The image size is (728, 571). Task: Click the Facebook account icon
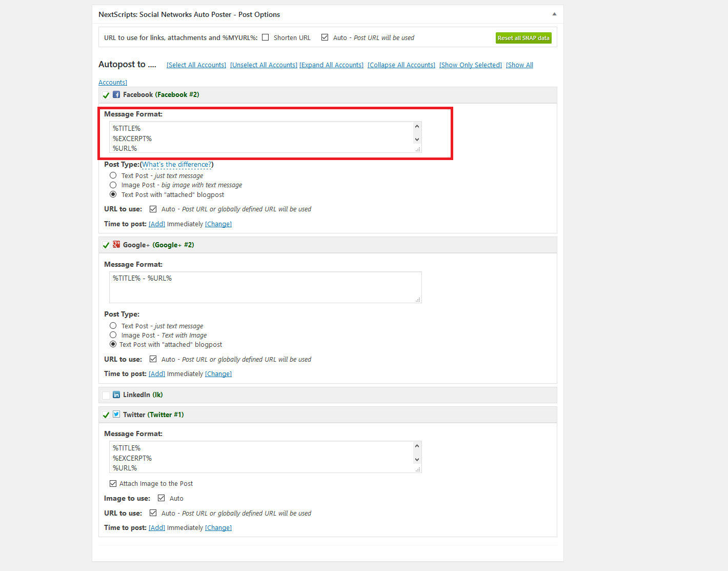point(116,94)
